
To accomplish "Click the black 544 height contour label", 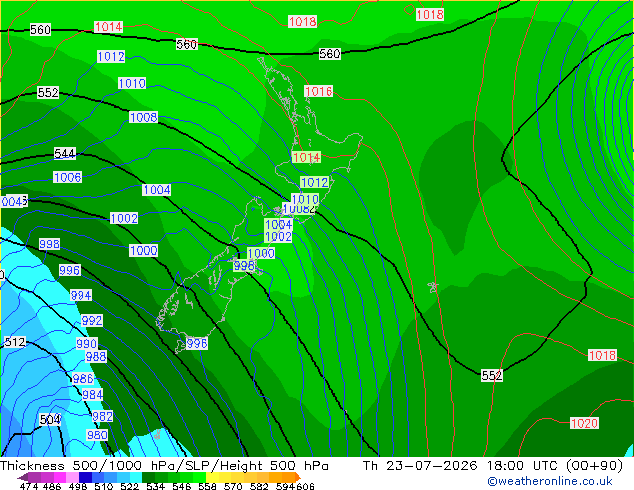I will (x=65, y=154).
